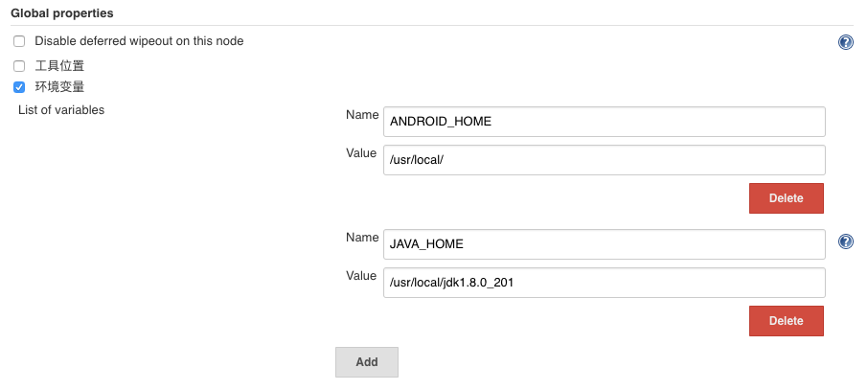Edit the /usr/local/jdk1.8.0_201 value field
This screenshot has width=868, height=390.
pyautogui.click(x=604, y=283)
